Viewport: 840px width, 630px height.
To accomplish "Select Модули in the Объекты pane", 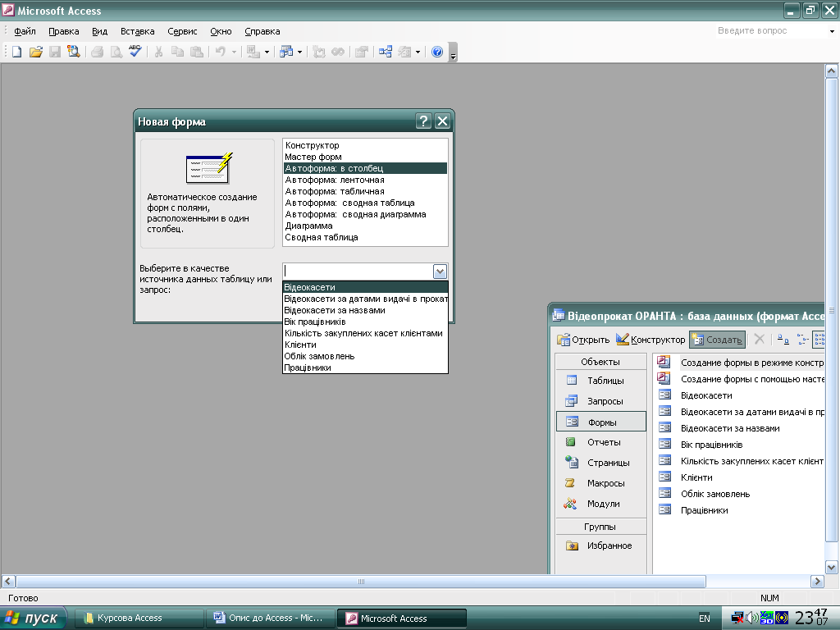I will point(600,504).
